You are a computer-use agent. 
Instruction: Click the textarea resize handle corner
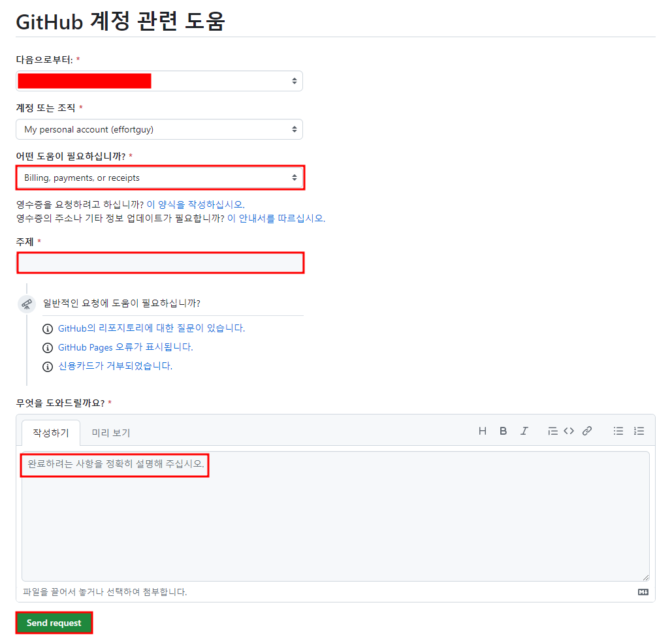click(646, 578)
